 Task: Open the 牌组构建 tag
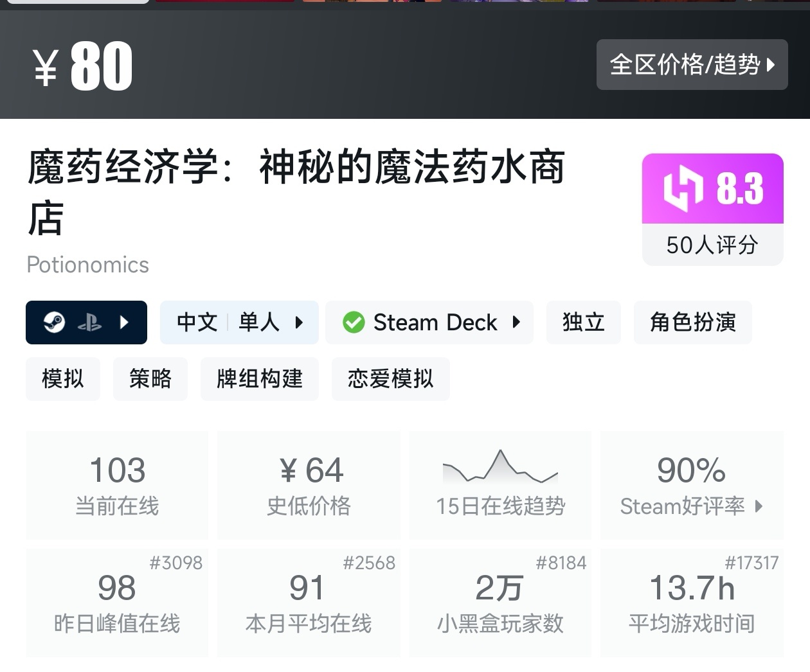260,379
